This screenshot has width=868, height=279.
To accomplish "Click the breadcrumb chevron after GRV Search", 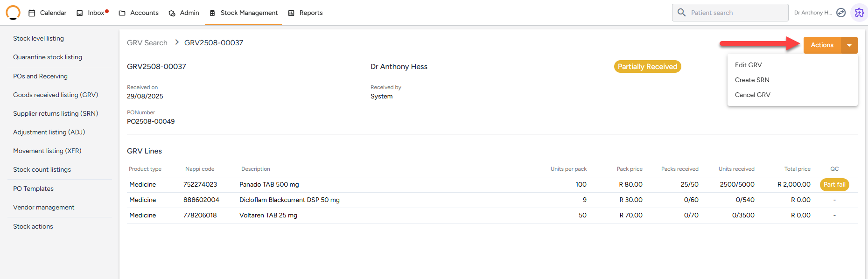I will (x=177, y=42).
